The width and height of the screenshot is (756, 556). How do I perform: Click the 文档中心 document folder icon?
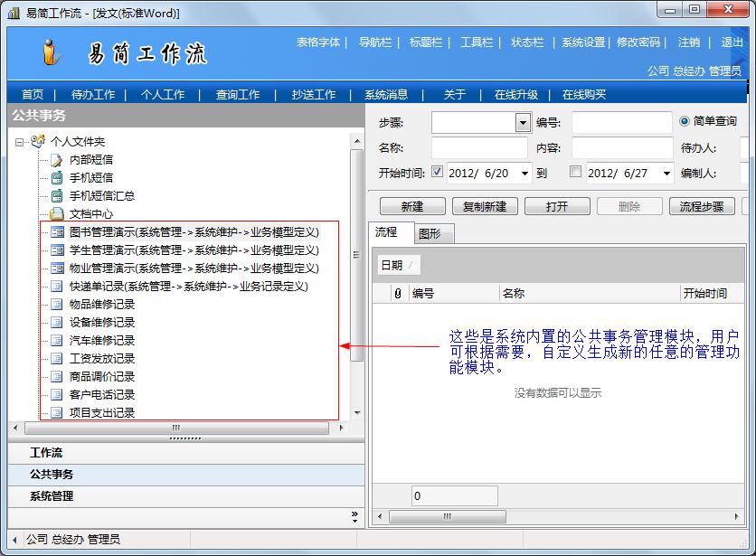57,213
